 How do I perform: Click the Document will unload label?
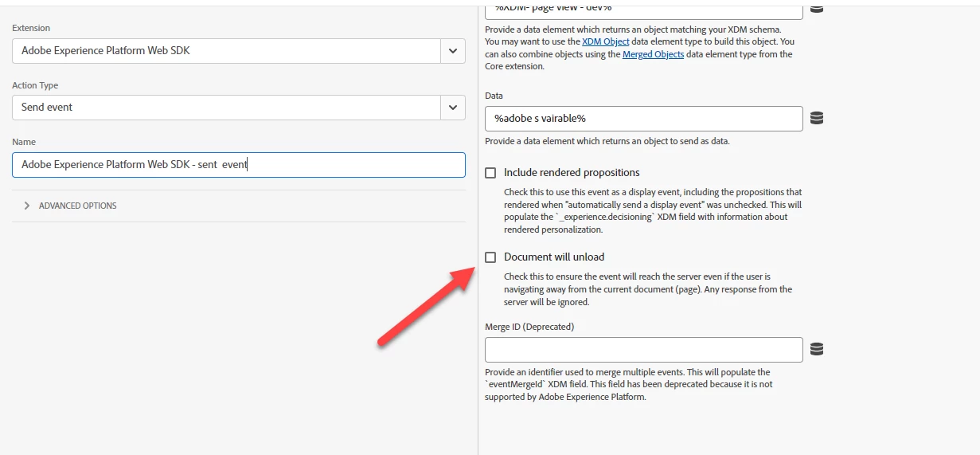click(x=554, y=257)
